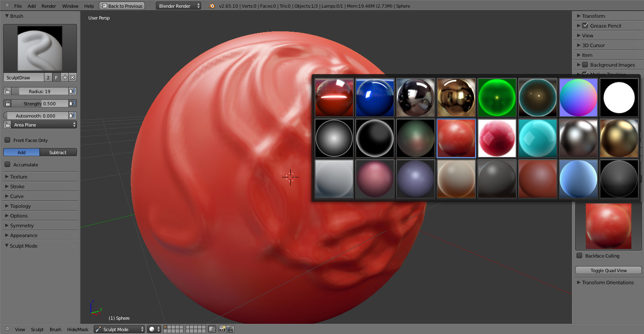
Task: Enable Front Faces Only checkbox
Action: (7, 140)
